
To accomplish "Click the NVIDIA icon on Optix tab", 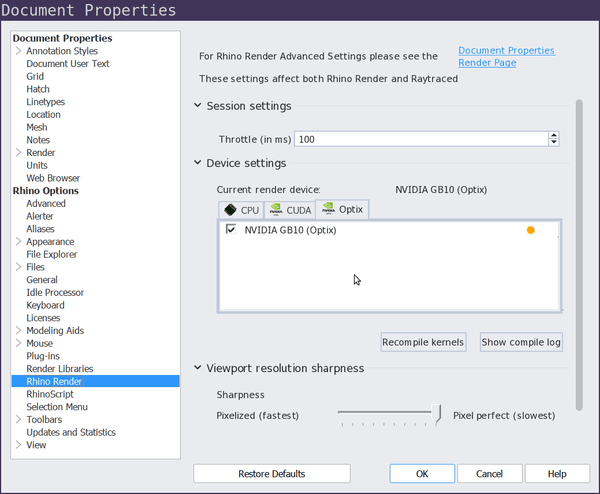I will (x=328, y=209).
